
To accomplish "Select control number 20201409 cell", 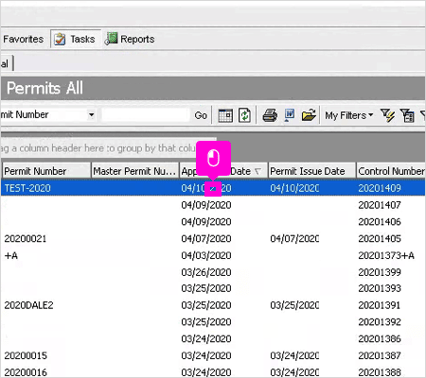I will click(x=380, y=188).
